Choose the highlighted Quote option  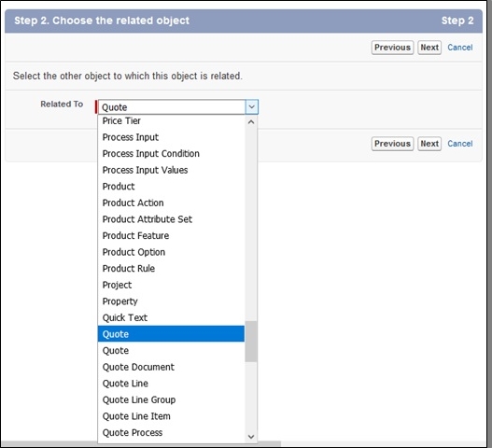click(x=171, y=334)
